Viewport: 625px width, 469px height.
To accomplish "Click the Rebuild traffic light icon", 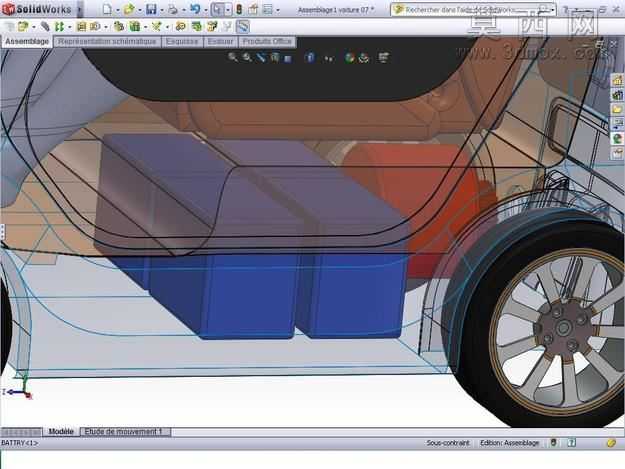I will coord(239,9).
